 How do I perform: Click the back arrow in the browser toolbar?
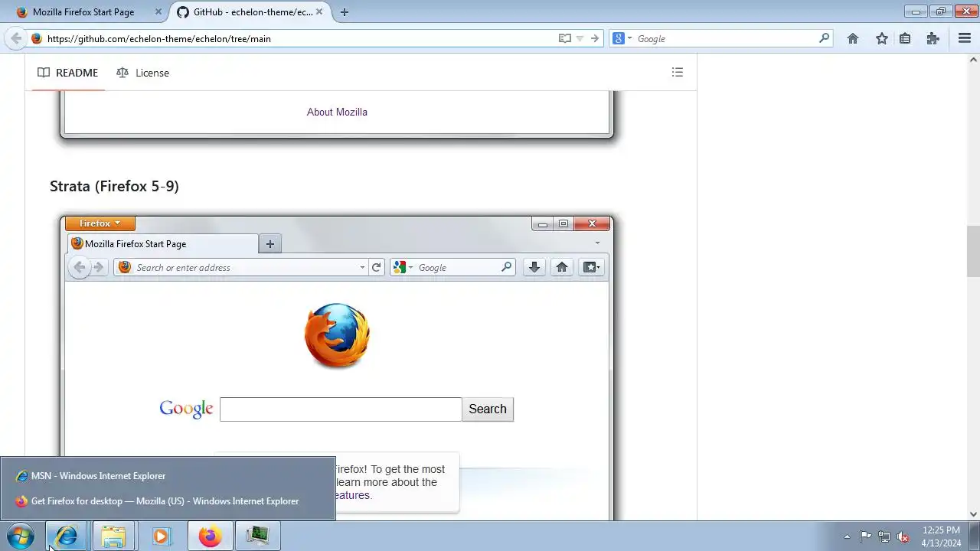point(15,38)
